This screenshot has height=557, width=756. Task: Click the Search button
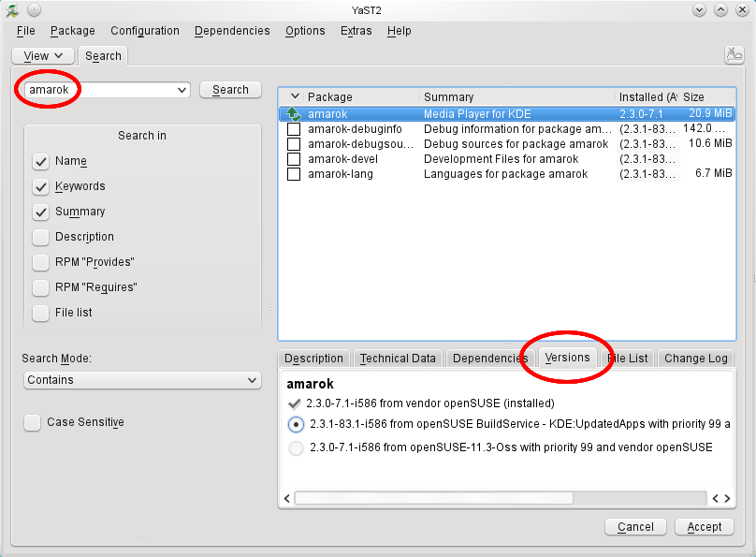230,90
